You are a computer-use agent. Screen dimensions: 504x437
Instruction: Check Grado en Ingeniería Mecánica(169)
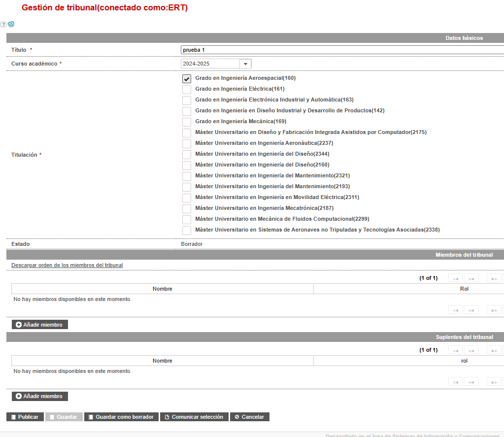point(187,122)
